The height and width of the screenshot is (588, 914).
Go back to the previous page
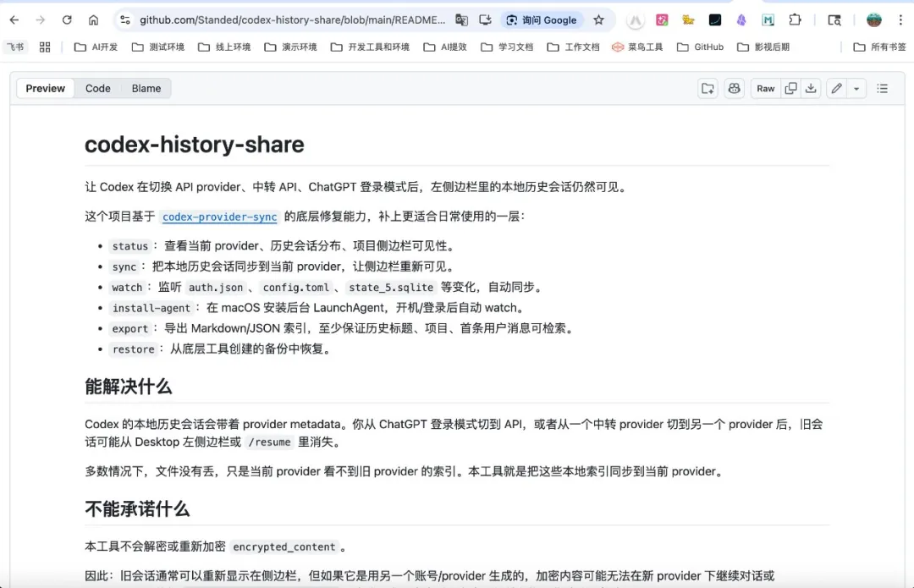14,19
